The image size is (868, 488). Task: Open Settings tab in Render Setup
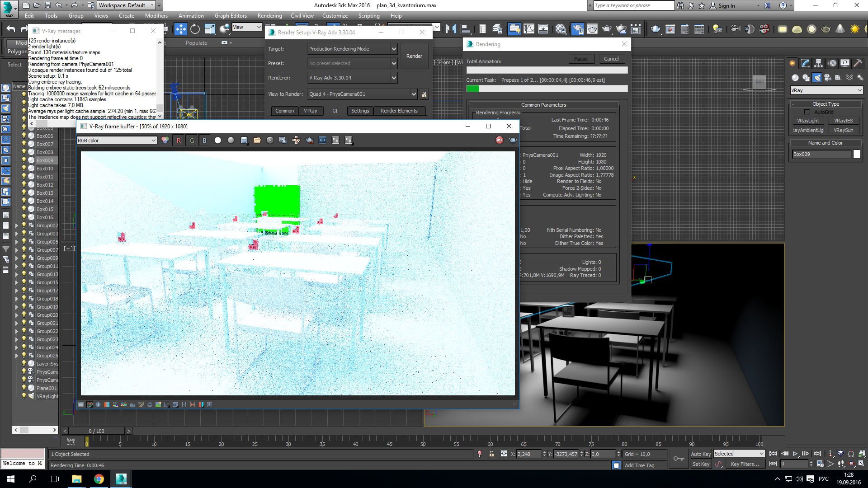(x=360, y=111)
